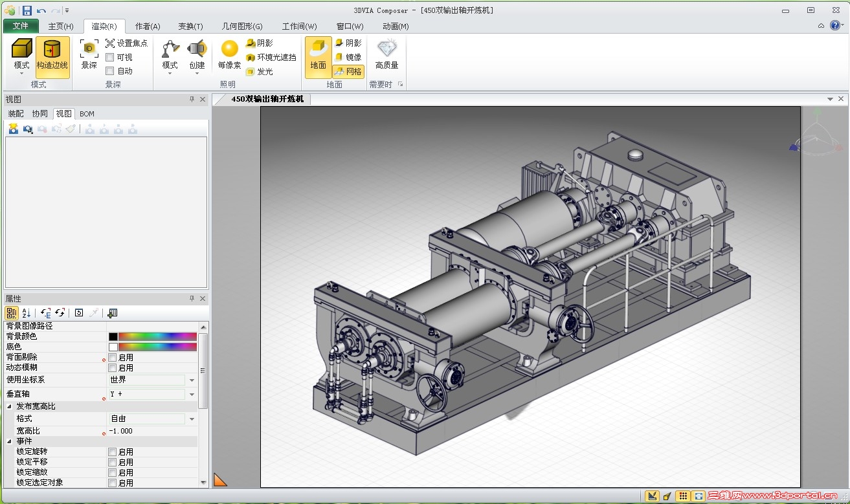Toggle the 地面 ground icon
Viewport: 850px width, 504px height.
pos(318,49)
